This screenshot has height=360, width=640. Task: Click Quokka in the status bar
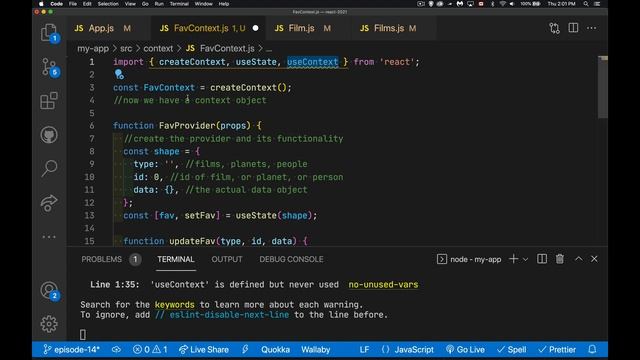pos(276,350)
